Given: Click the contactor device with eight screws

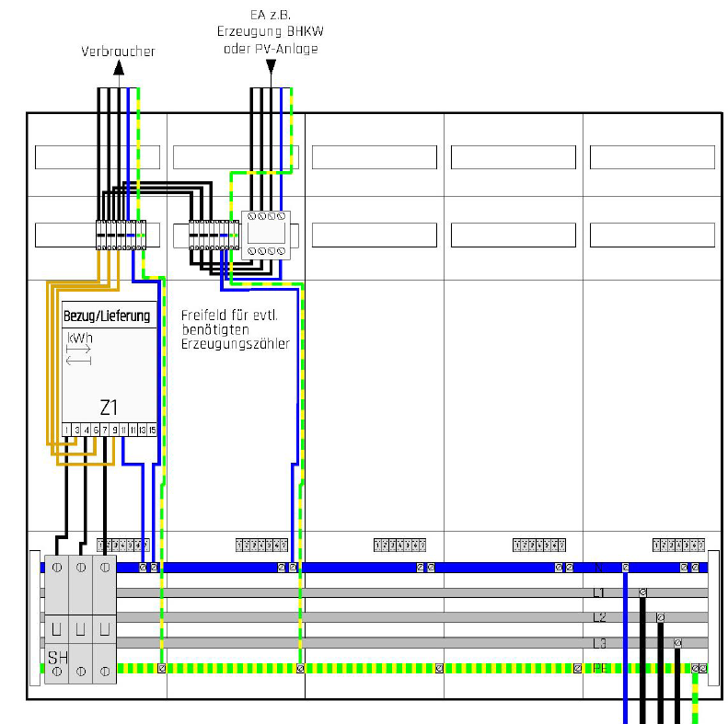Looking at the screenshot, I should click(266, 236).
